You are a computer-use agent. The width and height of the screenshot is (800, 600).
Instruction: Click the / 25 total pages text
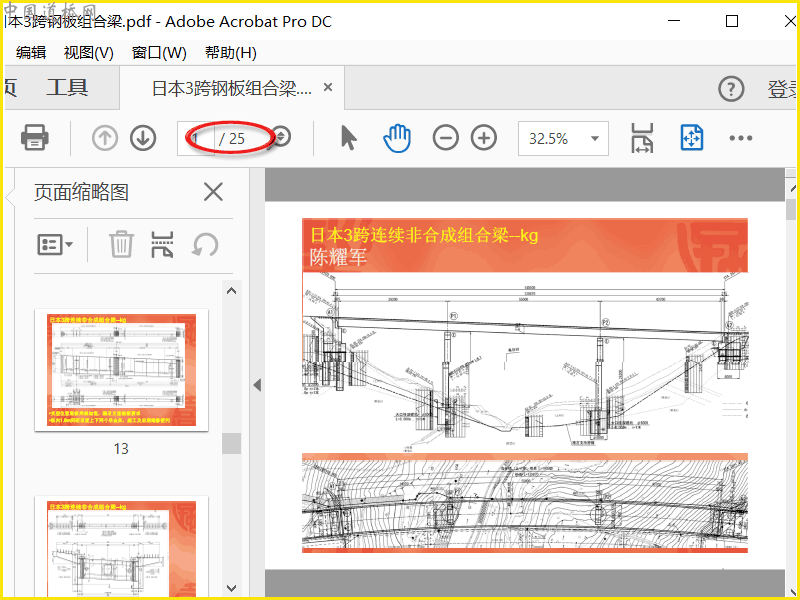(232, 139)
